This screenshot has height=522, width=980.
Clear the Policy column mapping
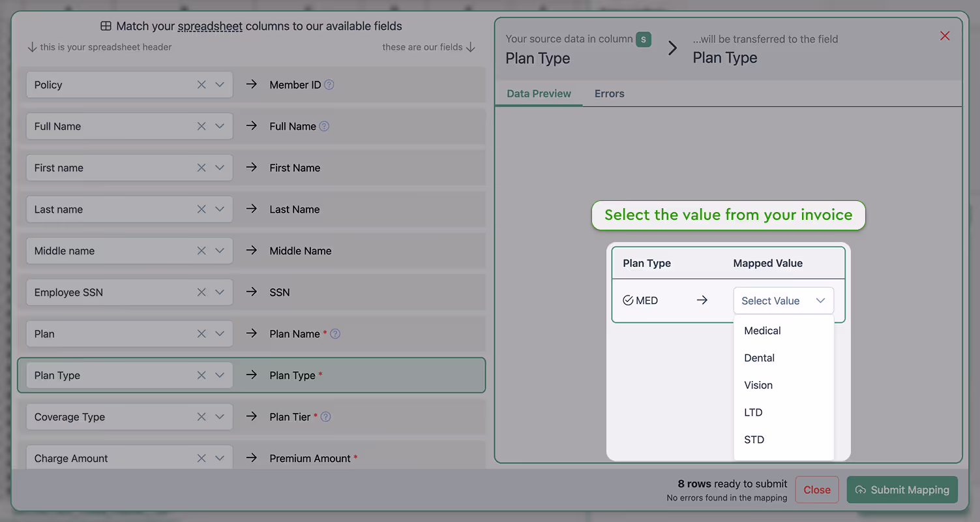pyautogui.click(x=201, y=85)
